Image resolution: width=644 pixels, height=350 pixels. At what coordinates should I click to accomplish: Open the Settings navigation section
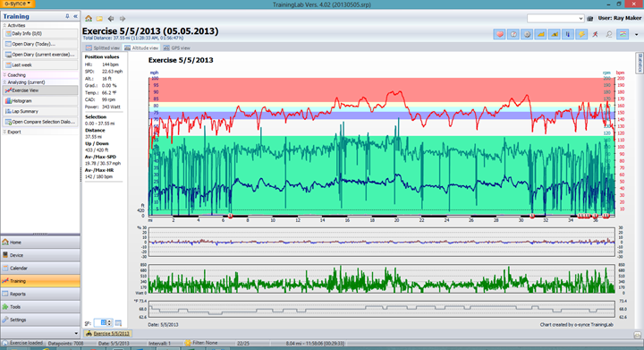(40, 320)
